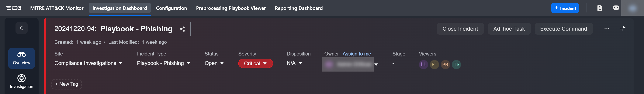The height and width of the screenshot is (94, 644).
Task: Click the Close Incident button
Action: [x=460, y=29]
